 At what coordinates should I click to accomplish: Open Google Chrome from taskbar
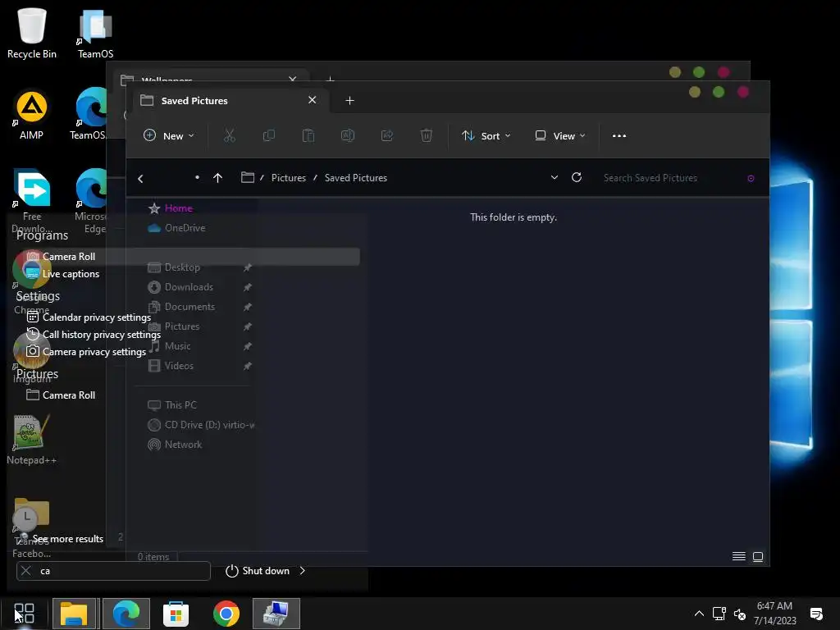[x=226, y=614]
